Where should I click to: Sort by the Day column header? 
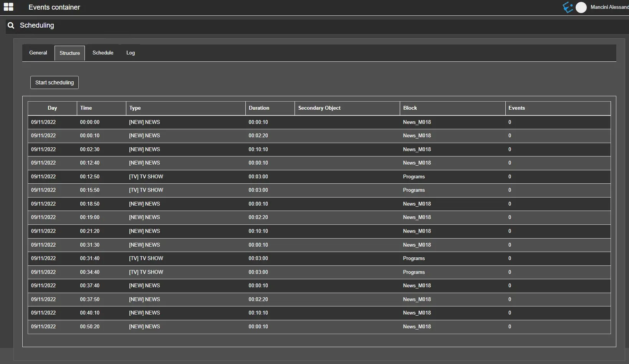52,108
